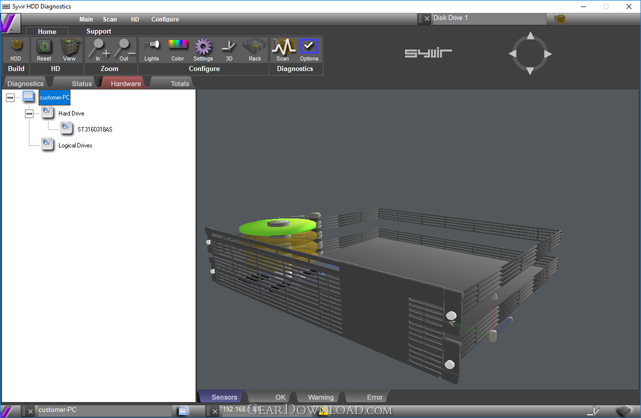This screenshot has width=641, height=418.
Task: Click the Reset HD power icon
Action: [x=44, y=50]
